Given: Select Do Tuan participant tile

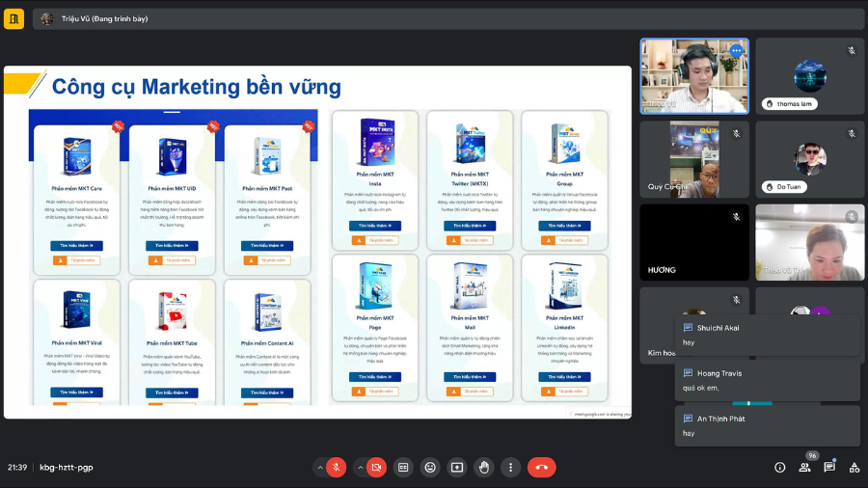Looking at the screenshot, I should coord(810,159).
